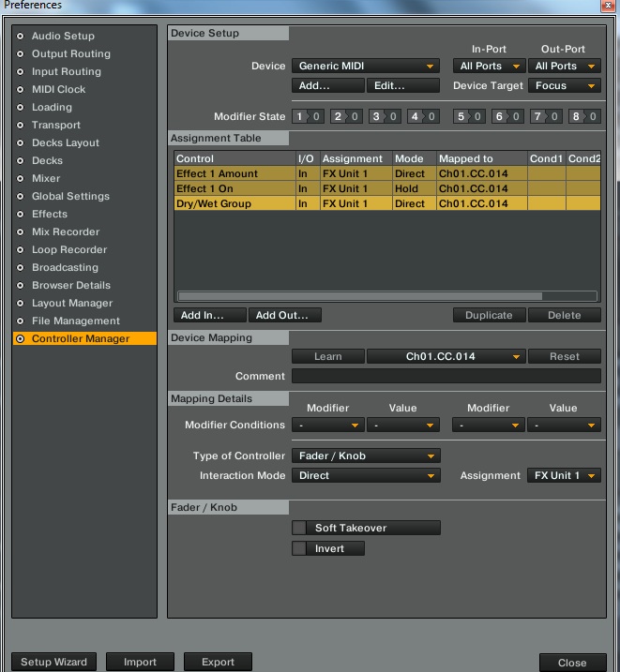This screenshot has height=672, width=620.
Task: Open the Interaction Mode Direct dropdown
Action: tap(366, 476)
